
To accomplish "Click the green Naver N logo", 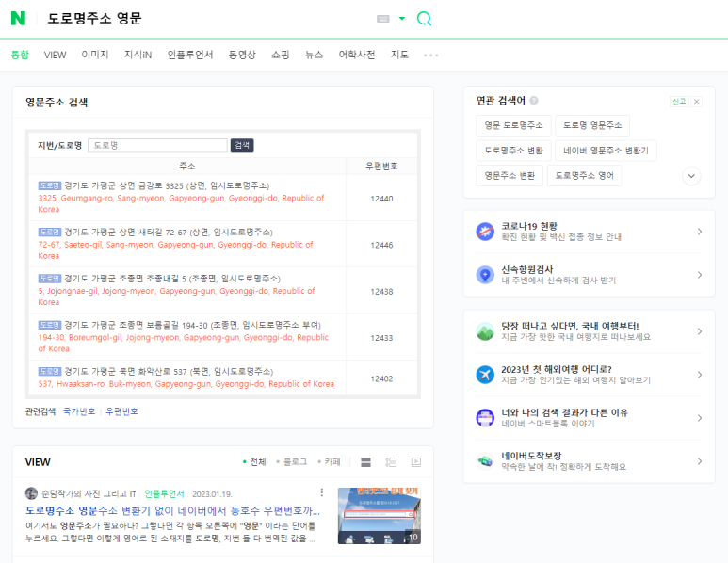I will [x=18, y=19].
